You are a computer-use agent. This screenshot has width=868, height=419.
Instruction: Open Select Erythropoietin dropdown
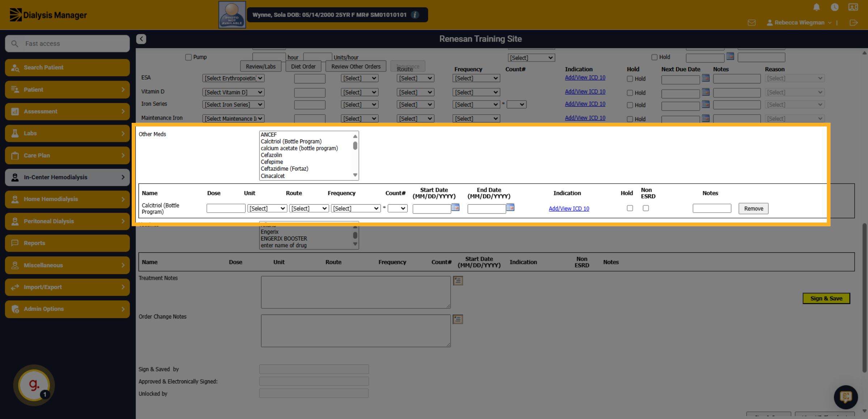(x=234, y=78)
